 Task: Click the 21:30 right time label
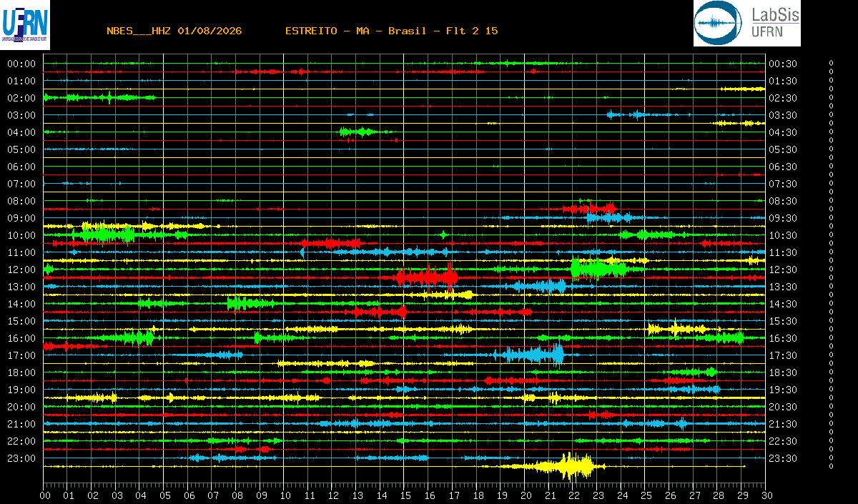click(783, 424)
